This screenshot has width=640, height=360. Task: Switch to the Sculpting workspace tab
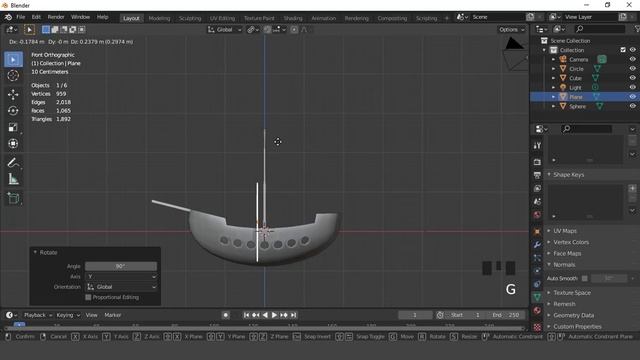pyautogui.click(x=190, y=18)
